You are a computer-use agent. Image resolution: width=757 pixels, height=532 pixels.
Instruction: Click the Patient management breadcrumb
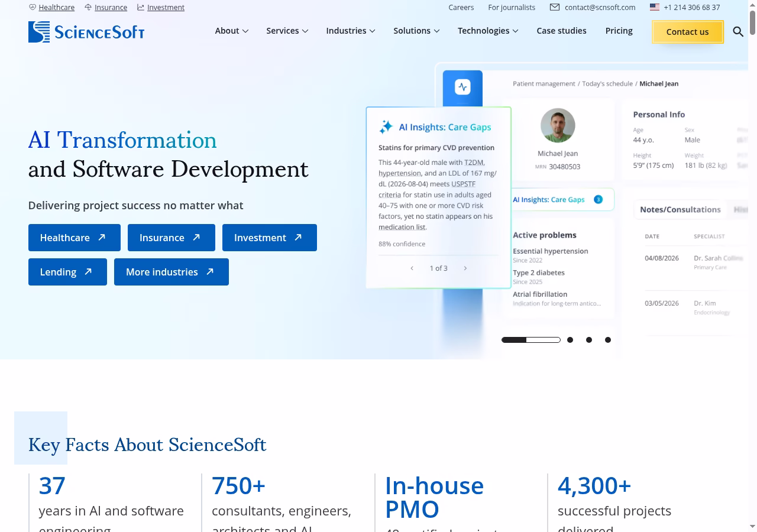544,83
